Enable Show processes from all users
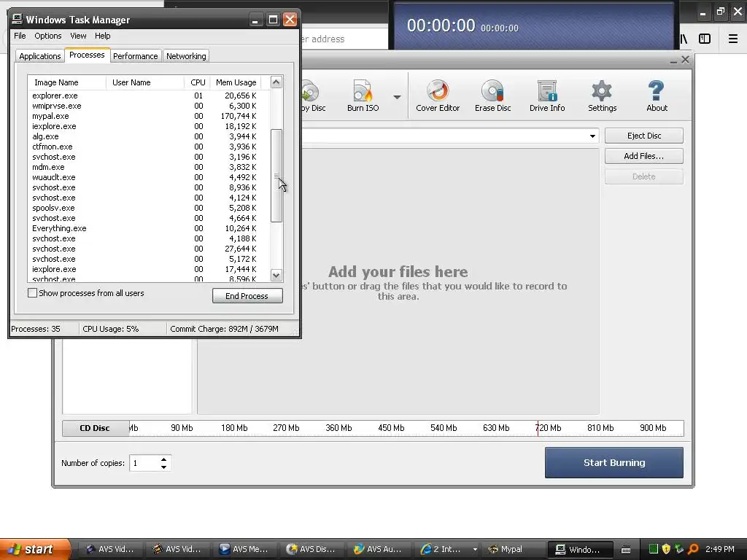The width and height of the screenshot is (747, 560). click(32, 293)
